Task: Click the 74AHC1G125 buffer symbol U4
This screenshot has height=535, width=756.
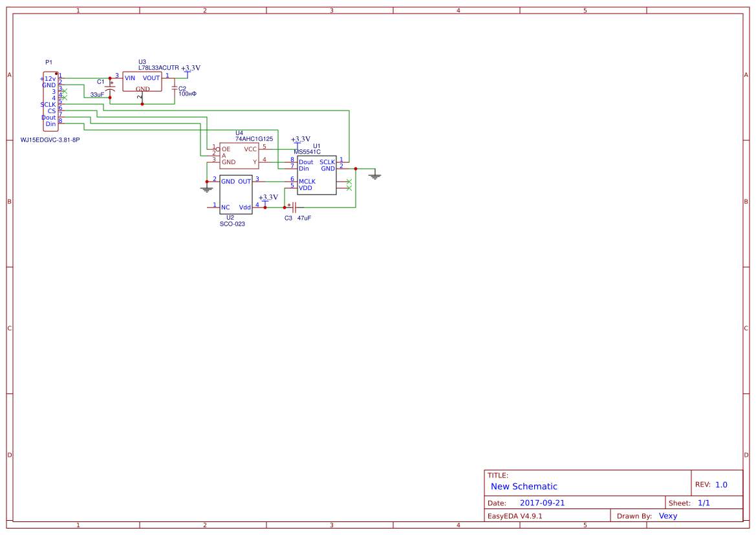Action: [239, 155]
